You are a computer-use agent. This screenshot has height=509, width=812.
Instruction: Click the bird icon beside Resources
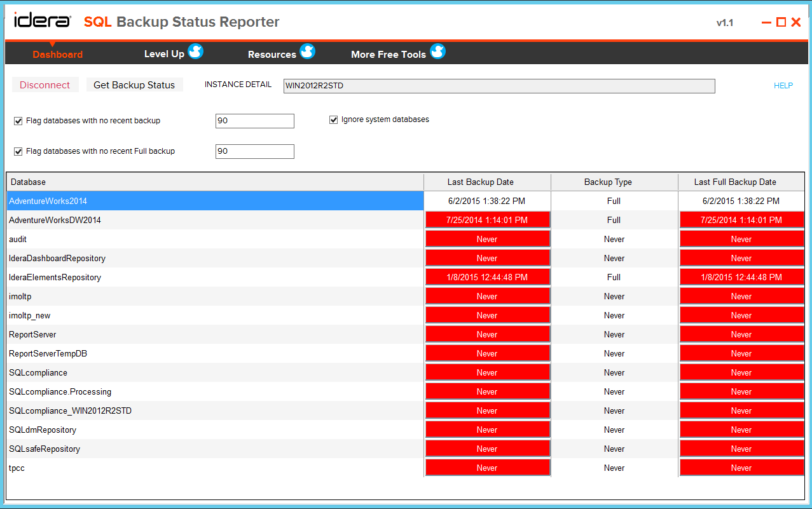point(308,51)
